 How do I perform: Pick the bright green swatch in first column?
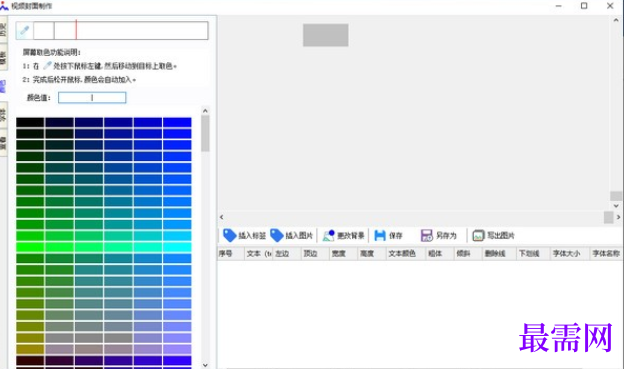[30, 247]
